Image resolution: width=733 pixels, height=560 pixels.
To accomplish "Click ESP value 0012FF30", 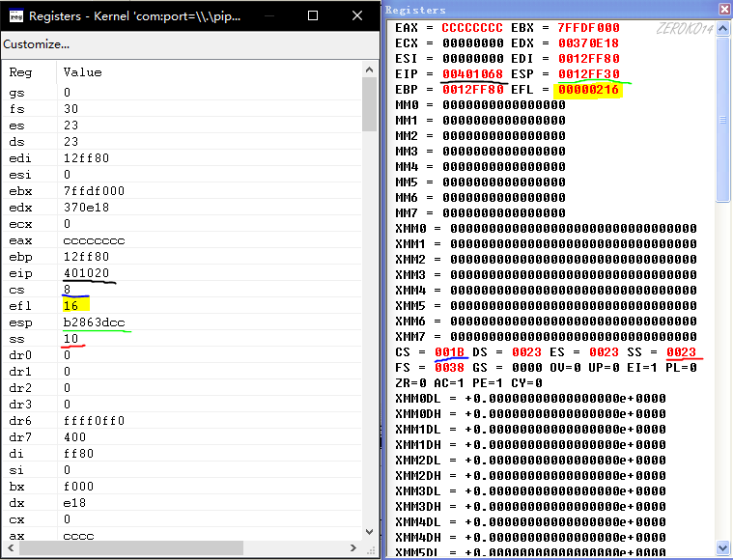I will [x=588, y=74].
